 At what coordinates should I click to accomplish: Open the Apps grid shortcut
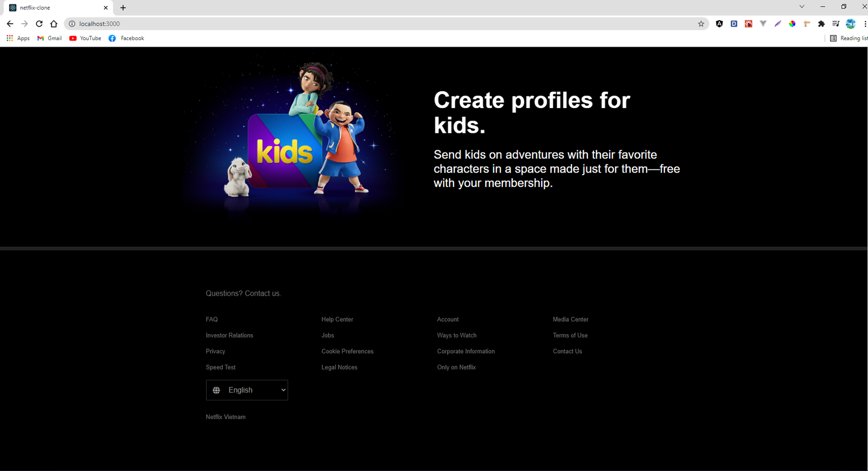coord(18,39)
